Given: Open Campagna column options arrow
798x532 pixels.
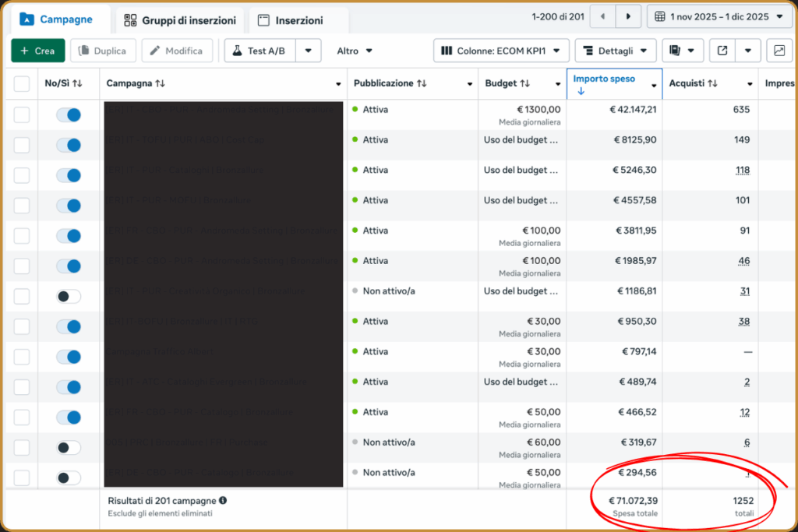Looking at the screenshot, I should click(338, 84).
